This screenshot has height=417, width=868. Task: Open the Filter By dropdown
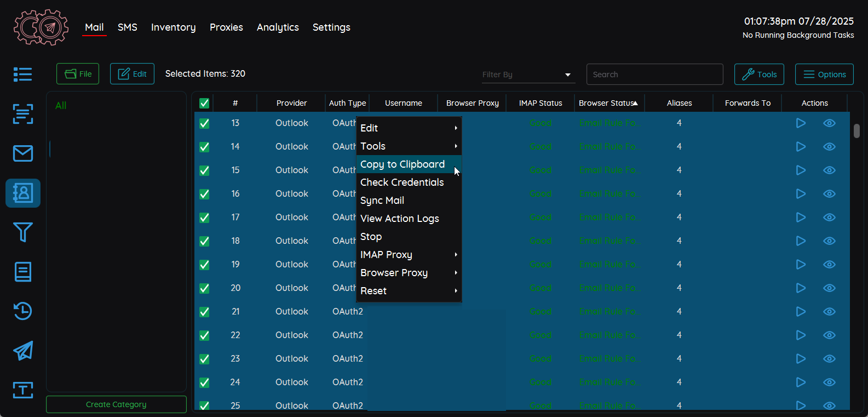(527, 75)
